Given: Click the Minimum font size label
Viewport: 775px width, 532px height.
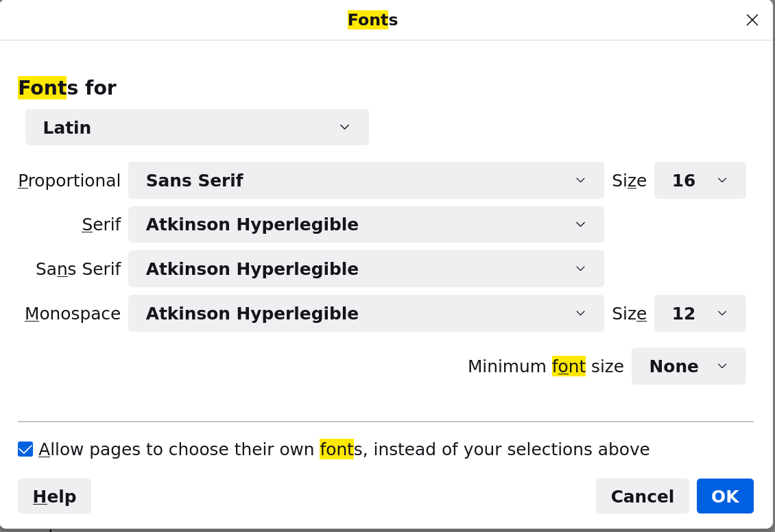Looking at the screenshot, I should click(545, 366).
